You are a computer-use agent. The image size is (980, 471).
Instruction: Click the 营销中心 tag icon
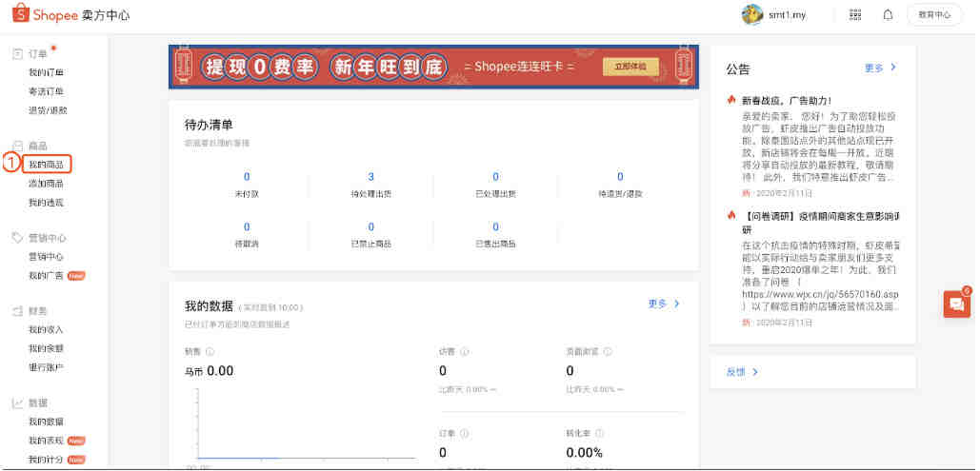pyautogui.click(x=18, y=238)
